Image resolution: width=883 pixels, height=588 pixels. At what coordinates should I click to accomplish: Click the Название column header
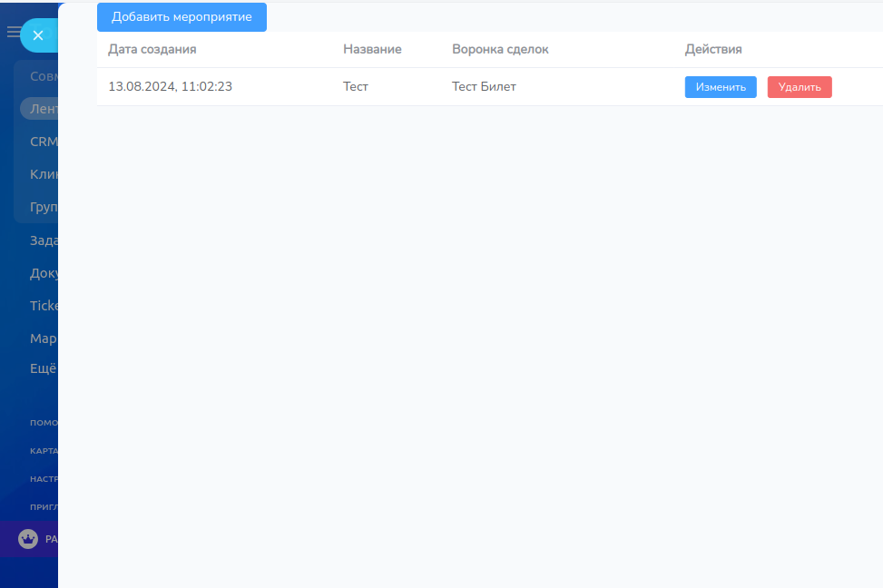point(372,50)
